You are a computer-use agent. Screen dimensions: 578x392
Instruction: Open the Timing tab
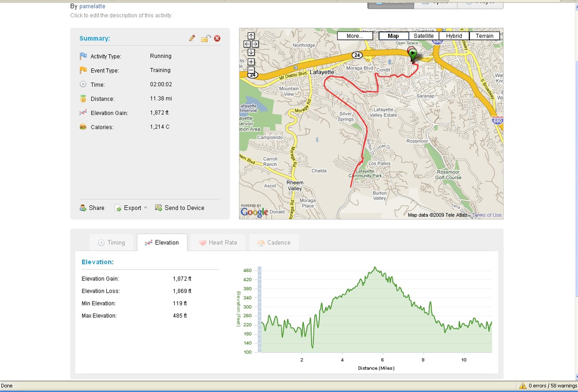pos(111,242)
